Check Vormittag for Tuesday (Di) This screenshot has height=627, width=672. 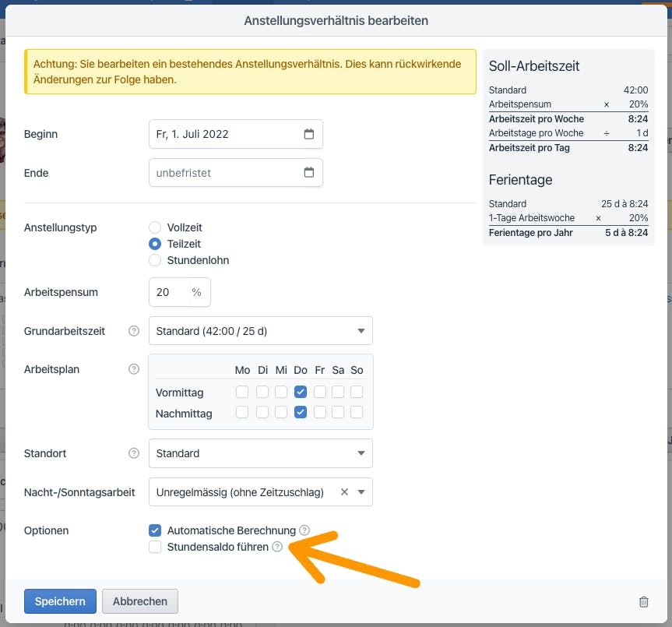tap(262, 392)
